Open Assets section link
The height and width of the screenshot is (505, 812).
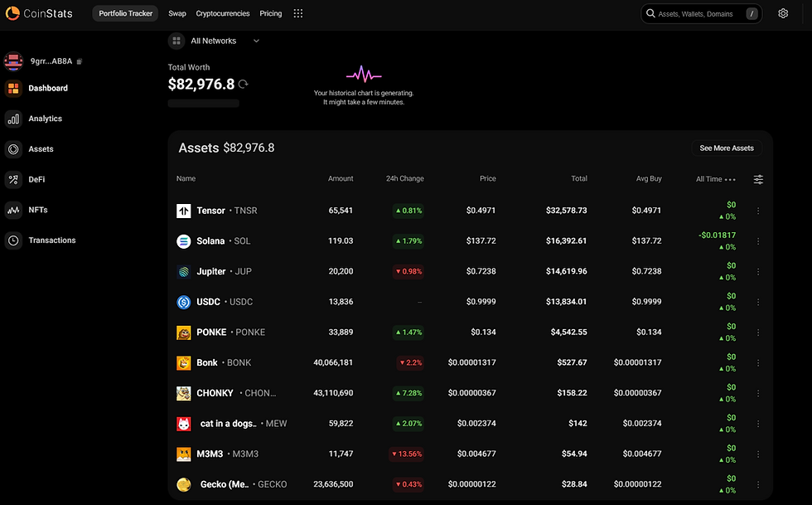41,149
